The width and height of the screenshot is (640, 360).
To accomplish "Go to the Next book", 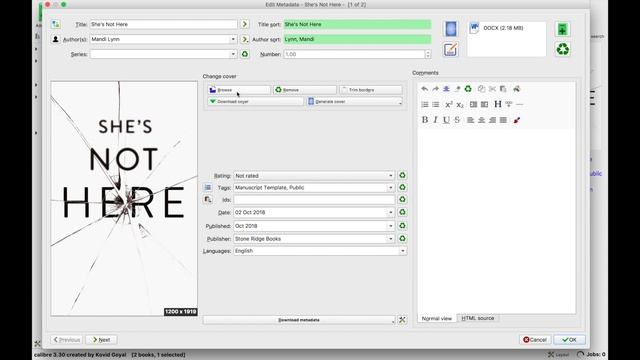I will pos(101,340).
